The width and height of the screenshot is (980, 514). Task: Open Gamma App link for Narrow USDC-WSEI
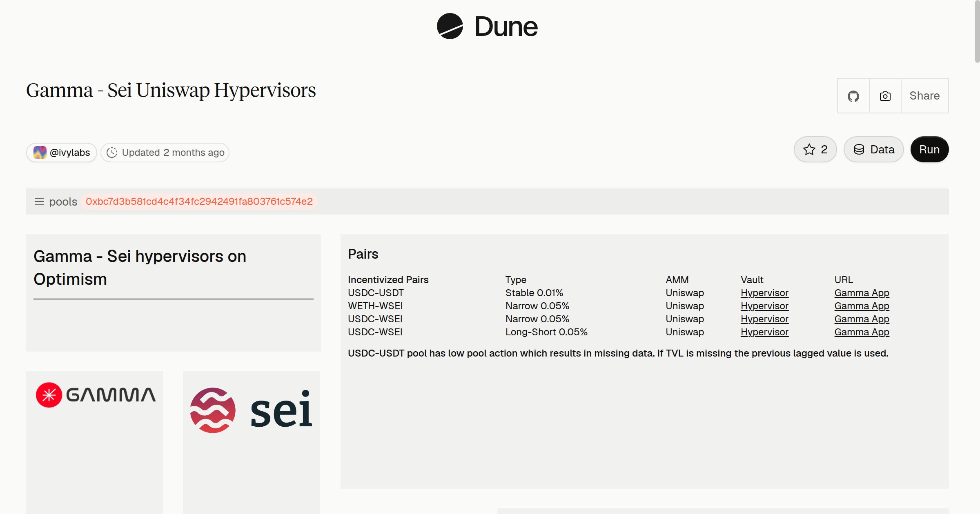862,319
